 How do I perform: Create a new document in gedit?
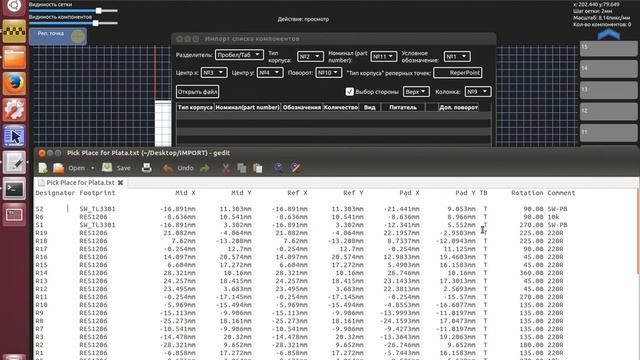pyautogui.click(x=43, y=168)
